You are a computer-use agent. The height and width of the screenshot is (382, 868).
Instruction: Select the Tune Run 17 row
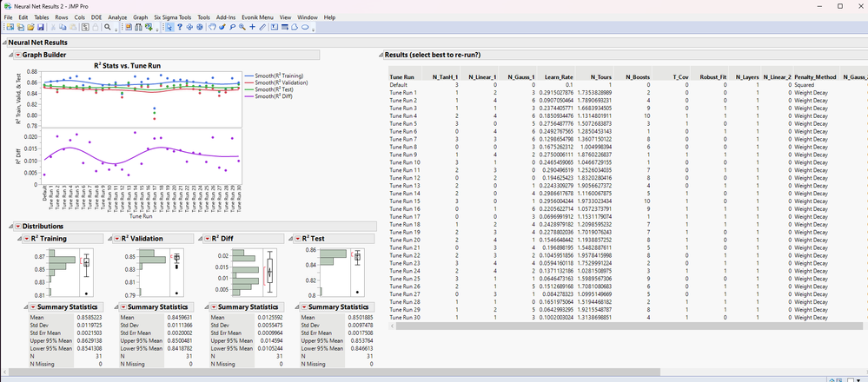(x=405, y=216)
